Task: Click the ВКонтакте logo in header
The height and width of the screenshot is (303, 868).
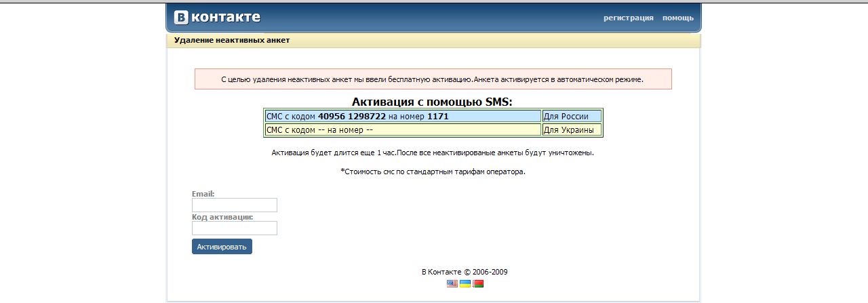Action: (217, 17)
